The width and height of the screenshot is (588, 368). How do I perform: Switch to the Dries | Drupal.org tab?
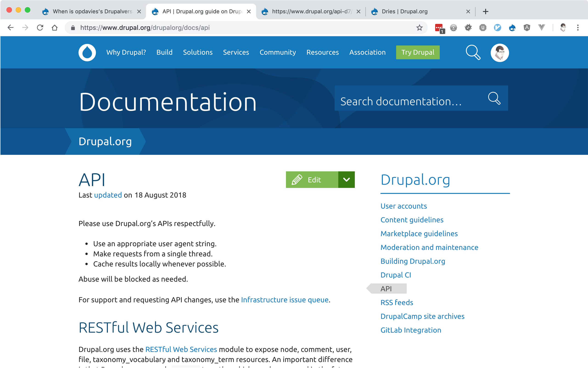click(x=404, y=11)
